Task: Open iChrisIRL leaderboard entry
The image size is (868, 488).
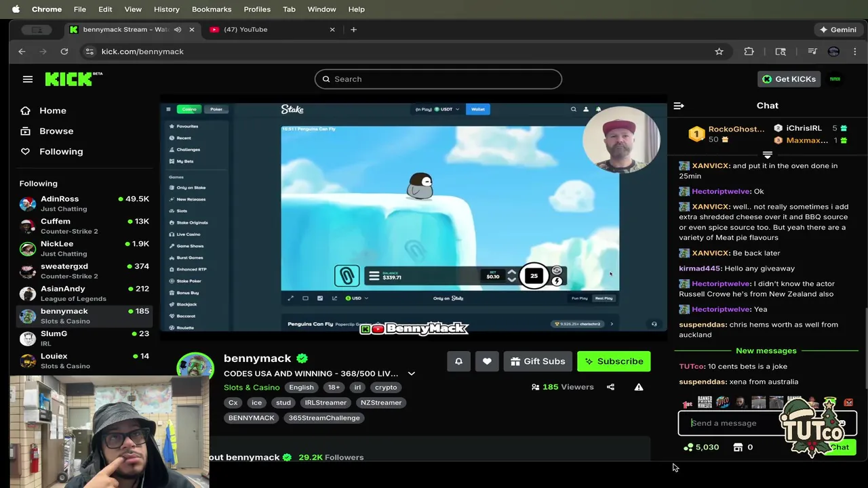Action: tap(810, 128)
